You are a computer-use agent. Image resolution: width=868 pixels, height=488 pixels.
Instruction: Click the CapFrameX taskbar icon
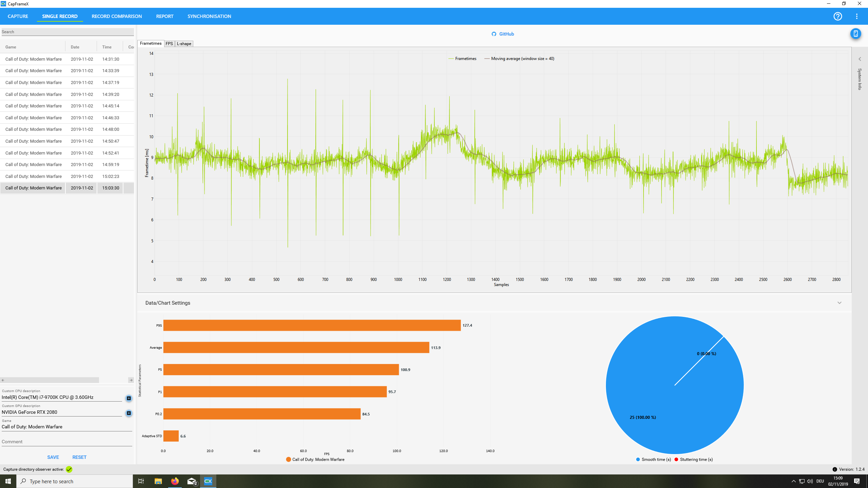tap(208, 481)
